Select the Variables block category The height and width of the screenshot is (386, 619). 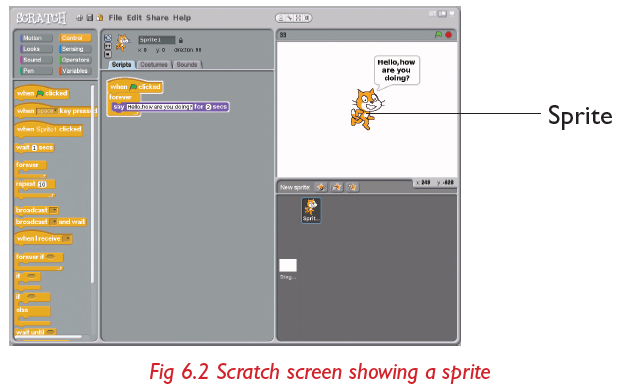coord(75,71)
